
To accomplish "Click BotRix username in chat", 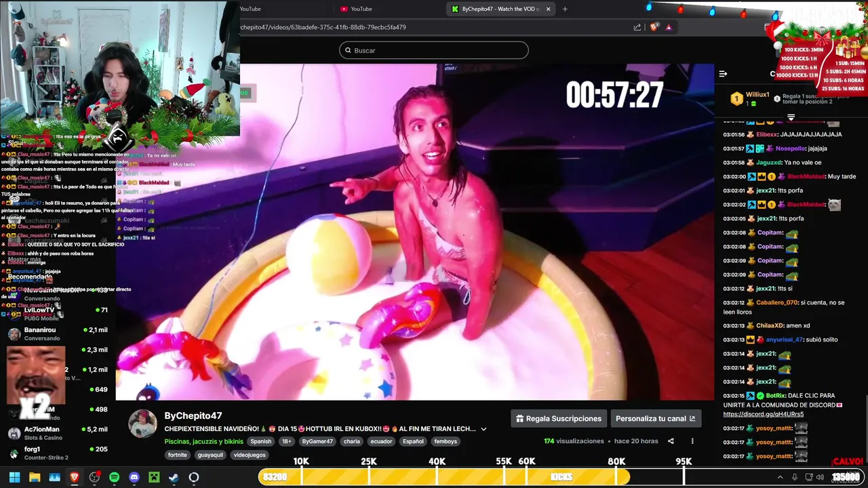I will point(775,395).
